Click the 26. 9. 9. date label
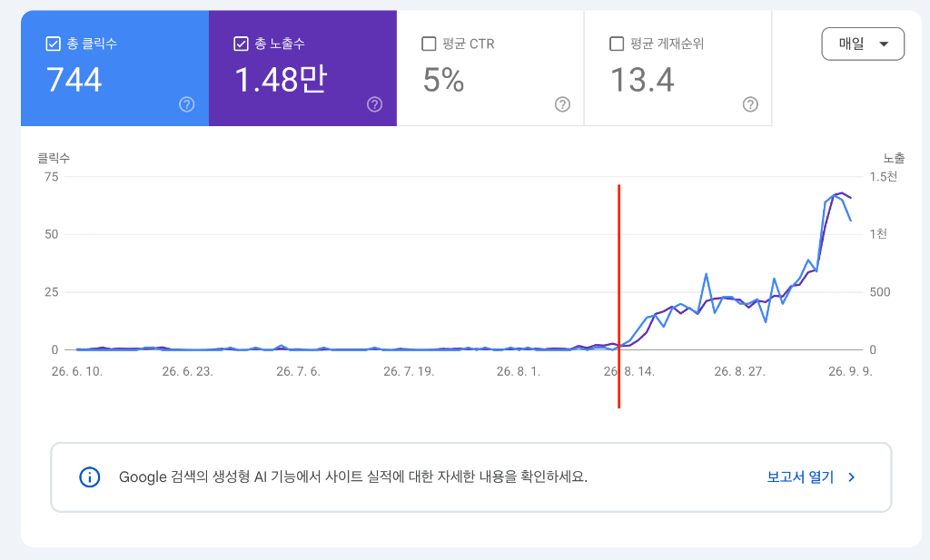Screen dimensions: 930x560 click(x=850, y=371)
